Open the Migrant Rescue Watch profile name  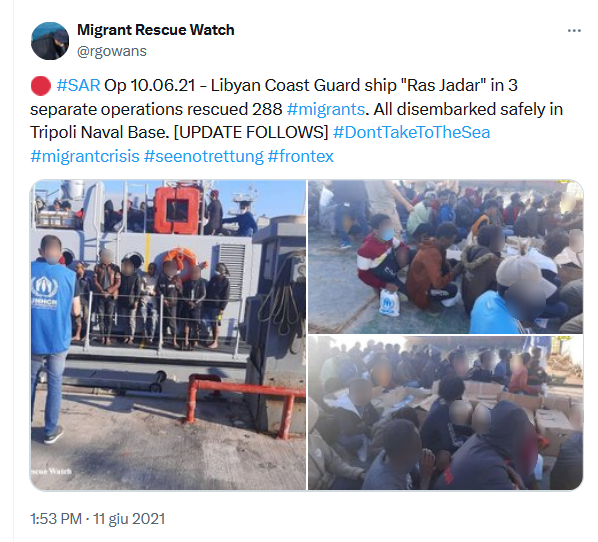click(x=156, y=30)
